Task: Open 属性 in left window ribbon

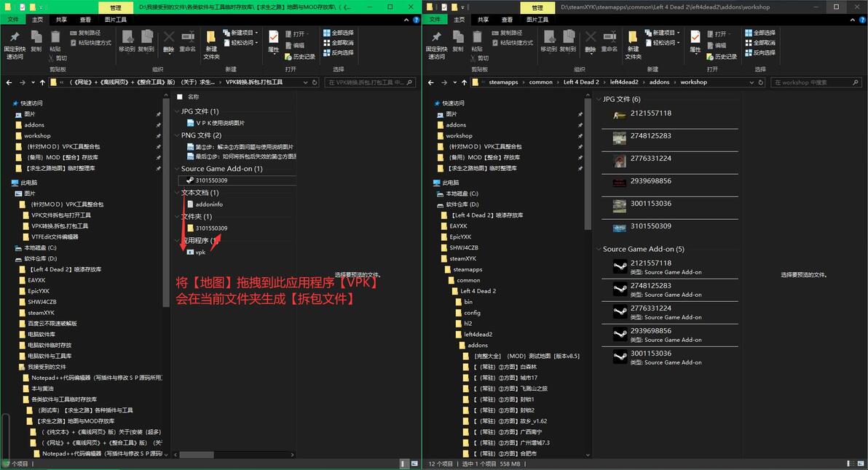Action: [x=274, y=41]
